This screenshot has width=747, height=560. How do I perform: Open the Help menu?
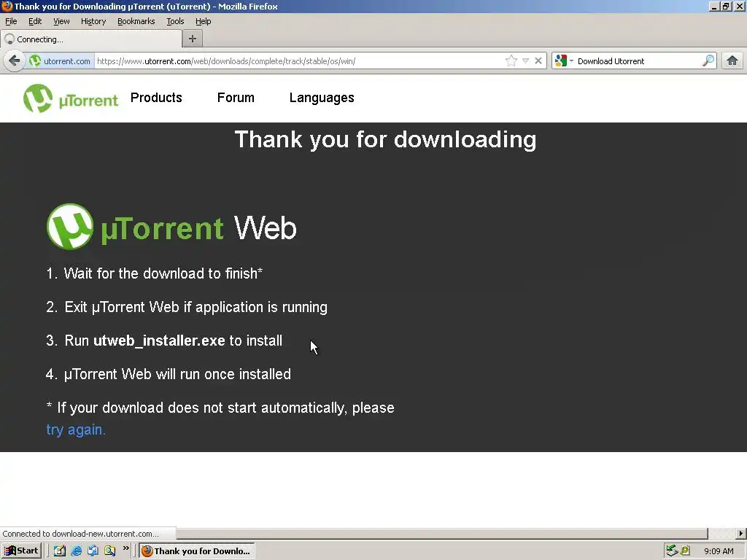(204, 21)
